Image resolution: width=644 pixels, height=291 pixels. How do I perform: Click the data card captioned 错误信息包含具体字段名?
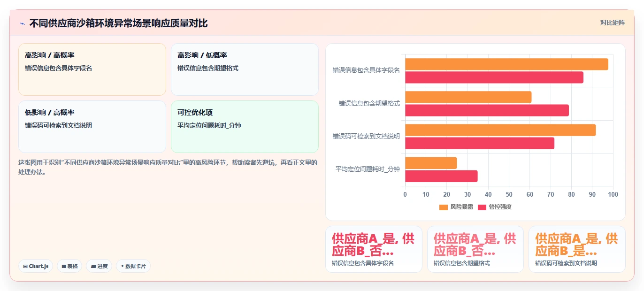coord(374,249)
